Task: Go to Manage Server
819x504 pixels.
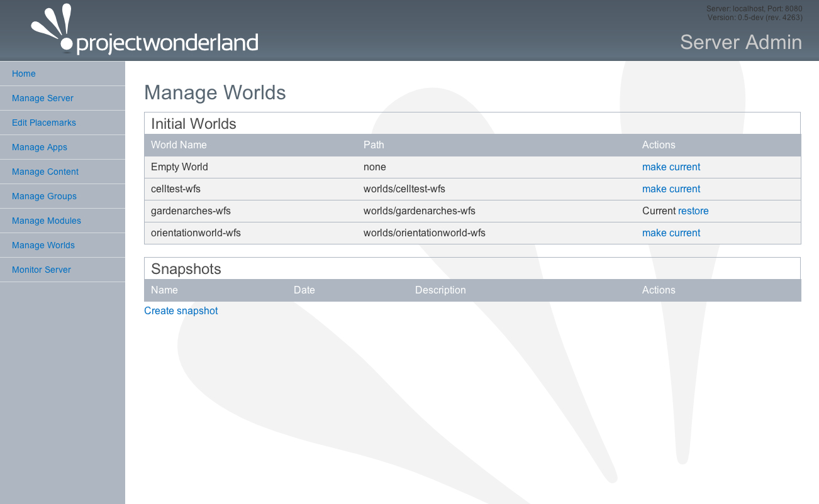Action: point(43,98)
